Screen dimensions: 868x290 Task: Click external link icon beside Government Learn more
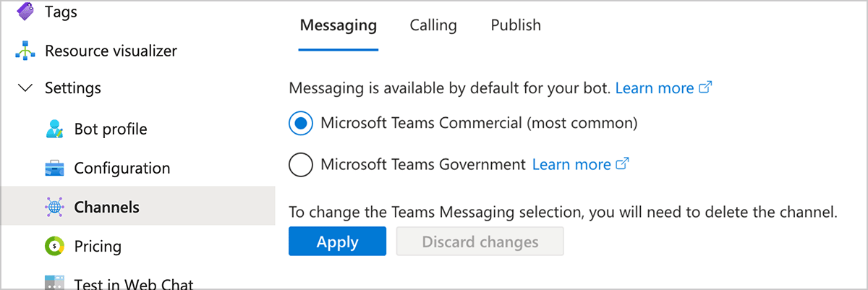[x=621, y=164]
